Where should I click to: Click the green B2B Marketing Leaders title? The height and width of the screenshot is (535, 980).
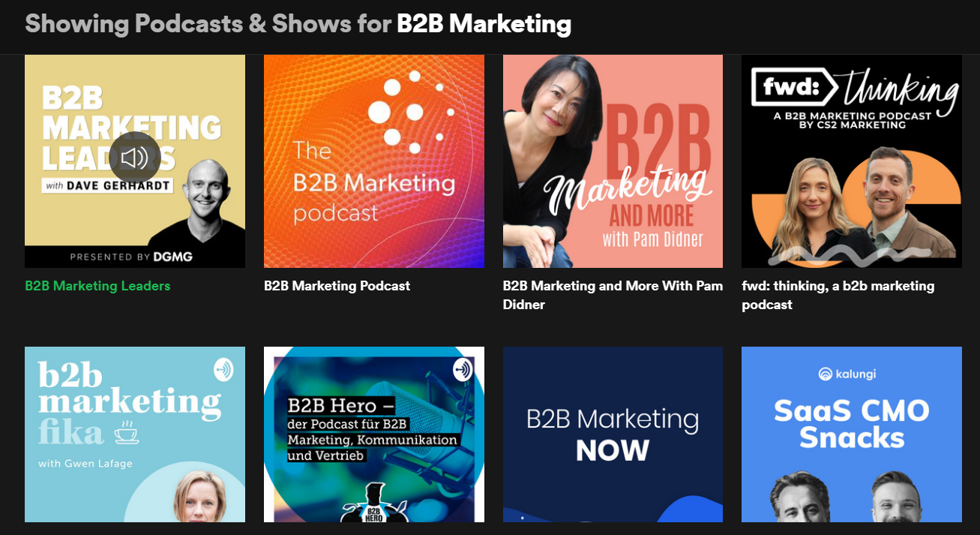point(97,286)
